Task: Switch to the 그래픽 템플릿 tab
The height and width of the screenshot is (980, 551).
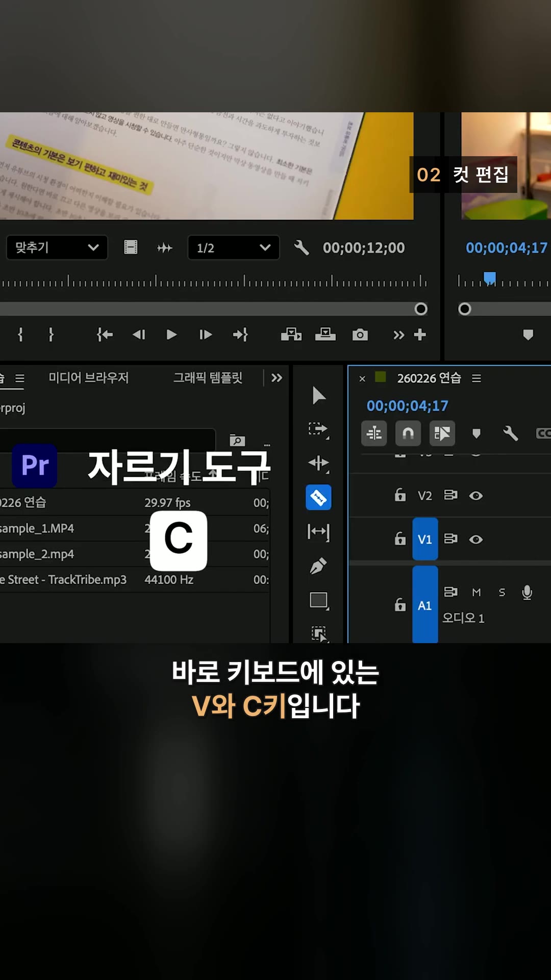Action: 208,378
